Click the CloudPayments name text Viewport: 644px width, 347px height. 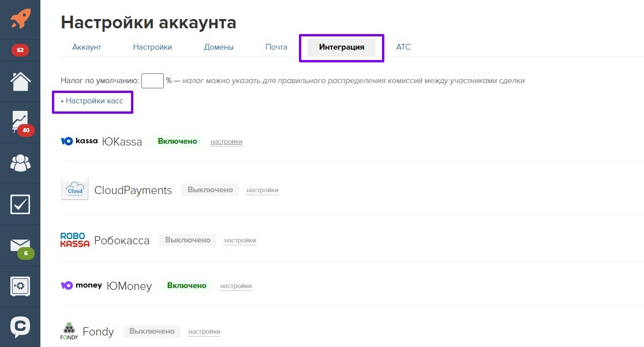[x=133, y=191]
